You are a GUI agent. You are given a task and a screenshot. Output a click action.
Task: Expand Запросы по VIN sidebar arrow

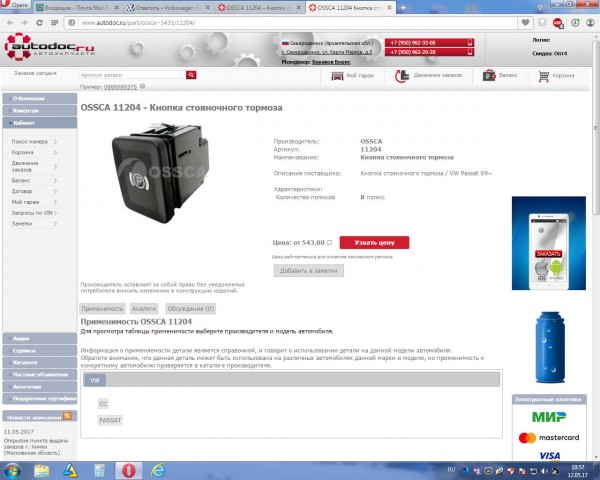pos(55,213)
